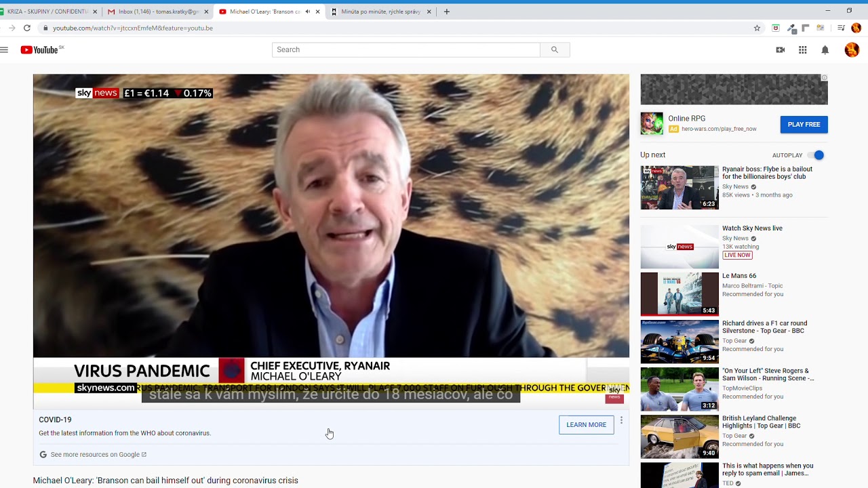Click the Le Mans 66 thumbnail
This screenshot has height=488, width=868.
coord(679,294)
